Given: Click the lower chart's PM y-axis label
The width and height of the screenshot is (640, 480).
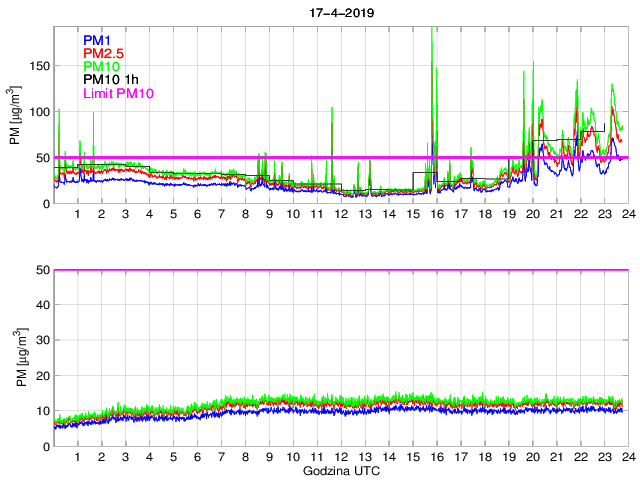Looking at the screenshot, I should point(16,358).
